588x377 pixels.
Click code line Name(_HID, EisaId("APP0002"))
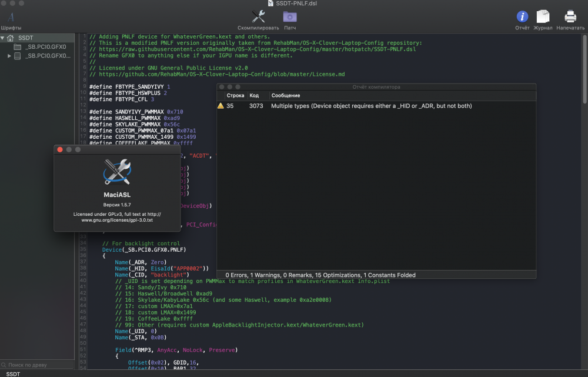click(162, 268)
